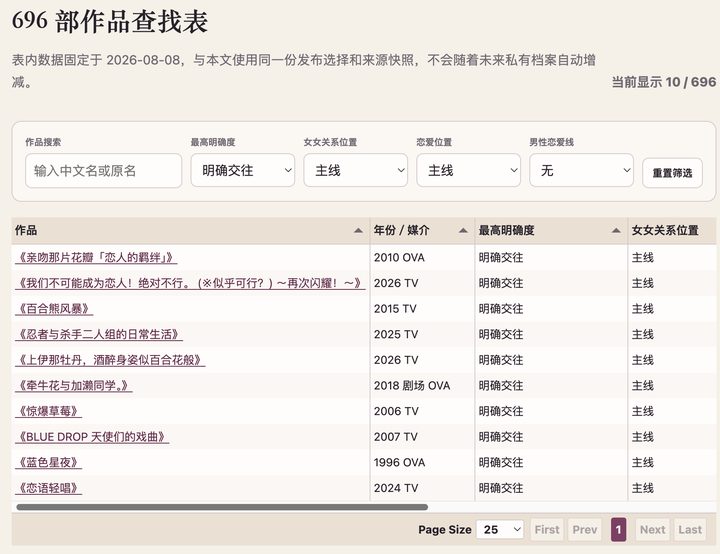Image resolution: width=720 pixels, height=554 pixels.
Task: Open link 《亲吻那片花瓣「恋人的羁绊」》
Action: pos(96,257)
